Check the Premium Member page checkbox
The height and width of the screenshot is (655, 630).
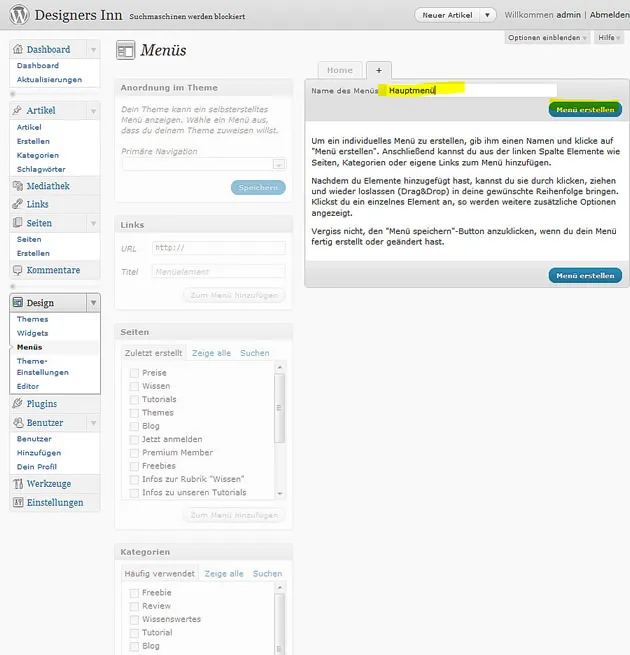(x=134, y=453)
